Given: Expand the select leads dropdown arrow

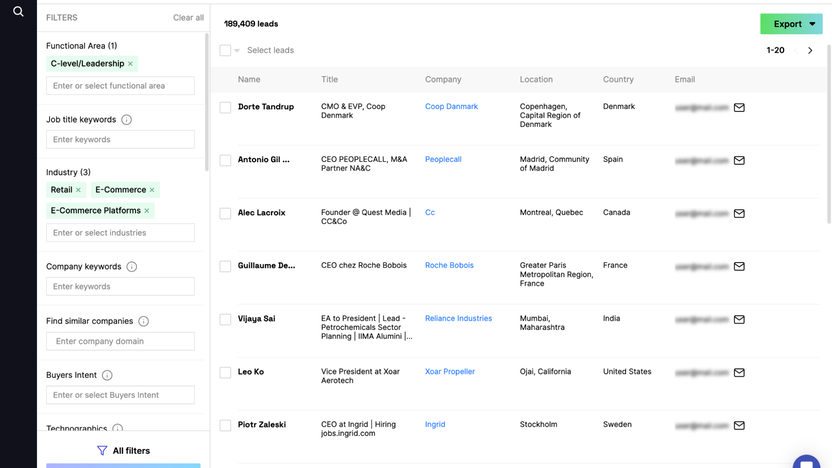Looking at the screenshot, I should pyautogui.click(x=237, y=51).
